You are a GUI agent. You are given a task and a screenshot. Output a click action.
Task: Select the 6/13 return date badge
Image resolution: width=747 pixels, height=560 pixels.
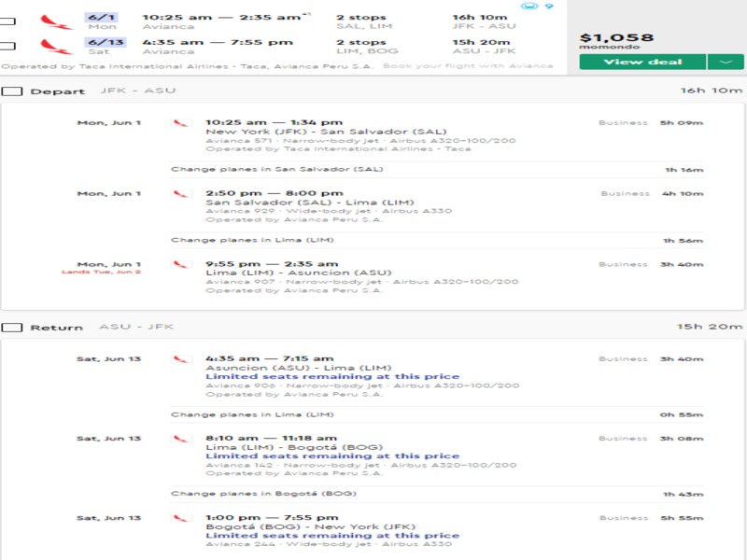point(106,42)
